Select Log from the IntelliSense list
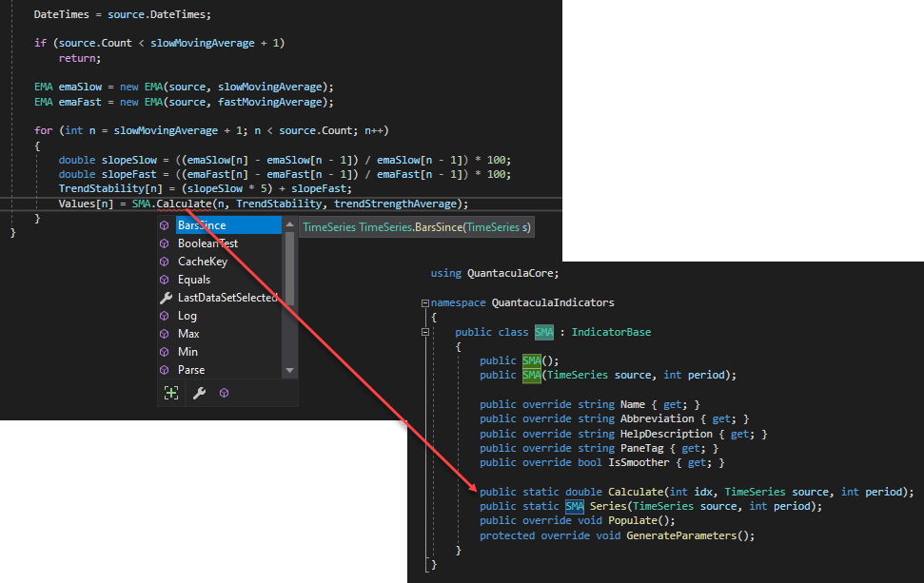Image resolution: width=924 pixels, height=583 pixels. (187, 316)
